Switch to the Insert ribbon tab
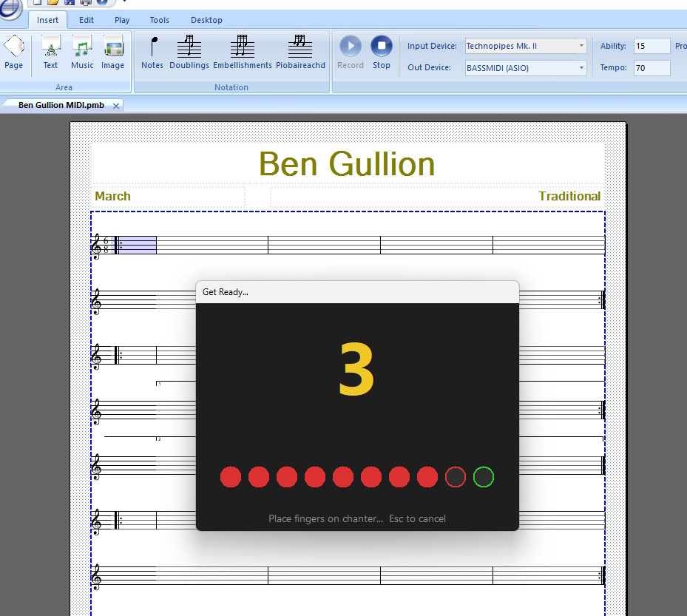 pos(47,20)
